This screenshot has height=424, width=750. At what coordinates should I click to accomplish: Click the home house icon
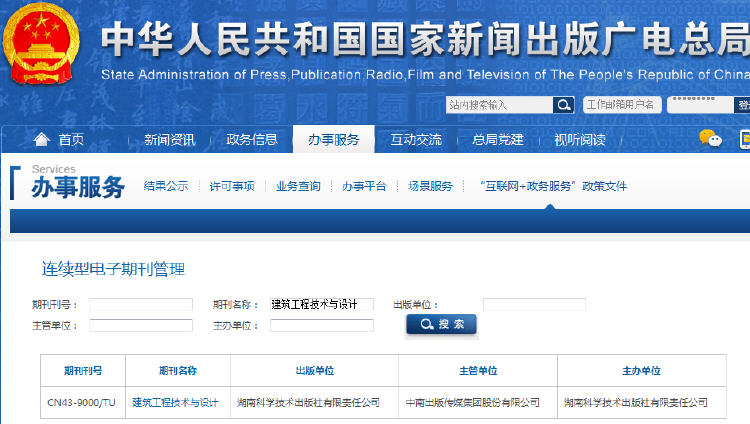pyautogui.click(x=42, y=139)
